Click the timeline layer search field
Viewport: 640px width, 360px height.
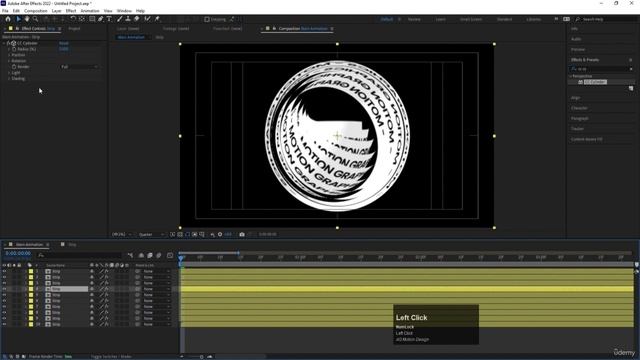click(x=80, y=256)
